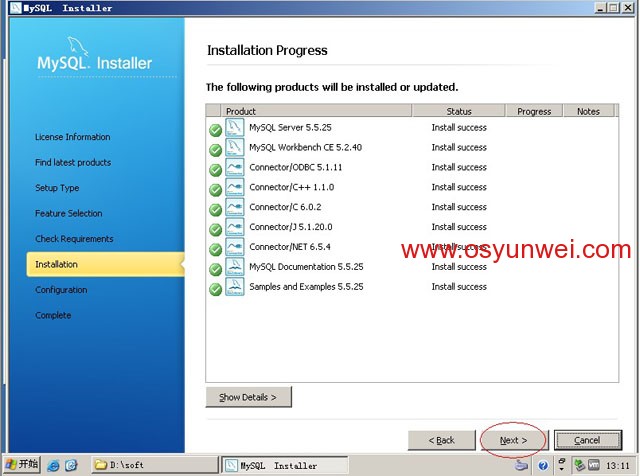
Task: Open the Start menu
Action: pyautogui.click(x=22, y=465)
